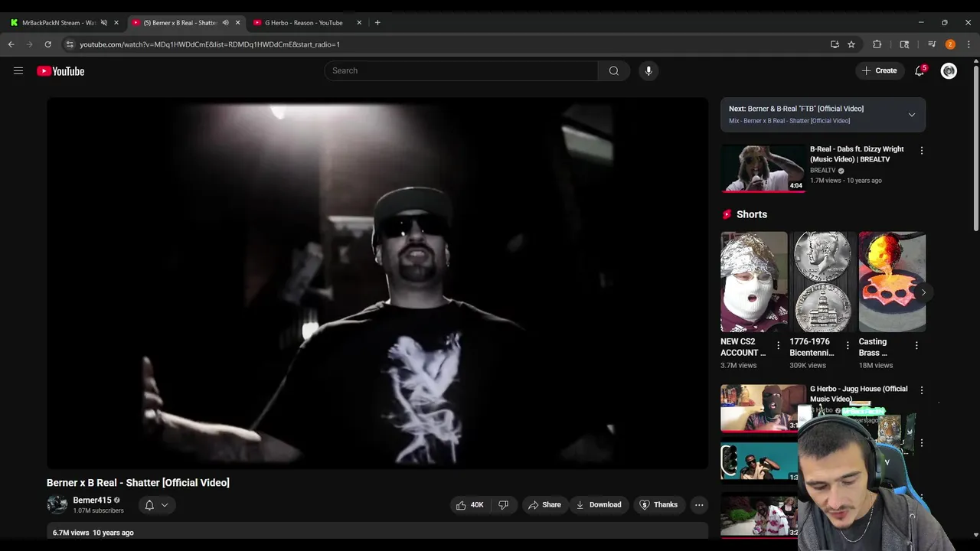Reload the current page
This screenshot has height=551, width=980.
pyautogui.click(x=47, y=44)
